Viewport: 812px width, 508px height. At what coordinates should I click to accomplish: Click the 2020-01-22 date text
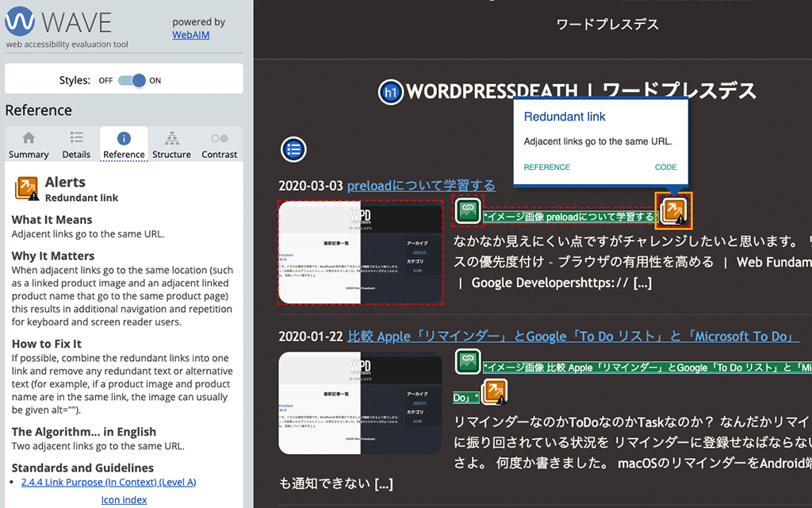[311, 337]
